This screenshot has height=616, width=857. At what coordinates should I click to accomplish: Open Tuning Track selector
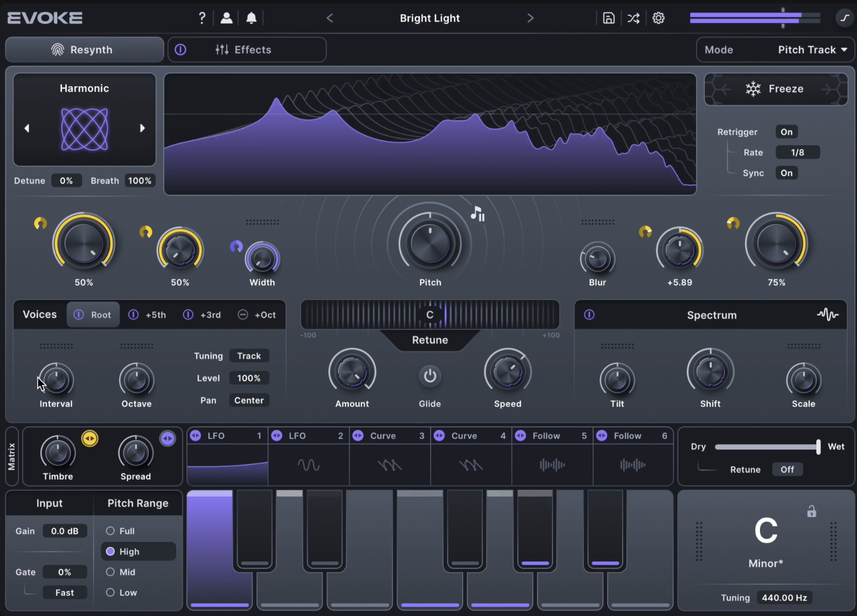tap(249, 356)
